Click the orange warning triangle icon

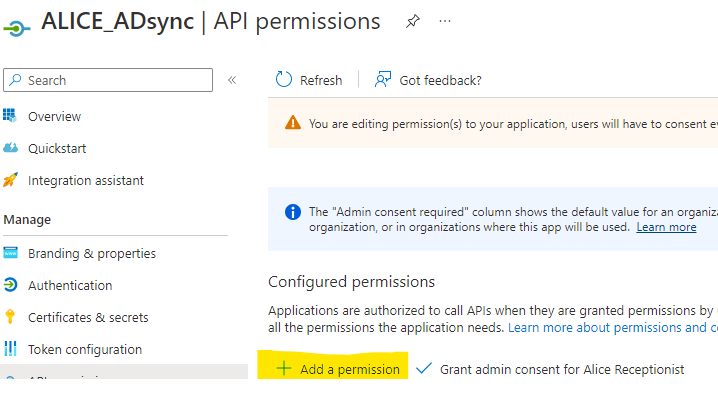tap(293, 123)
